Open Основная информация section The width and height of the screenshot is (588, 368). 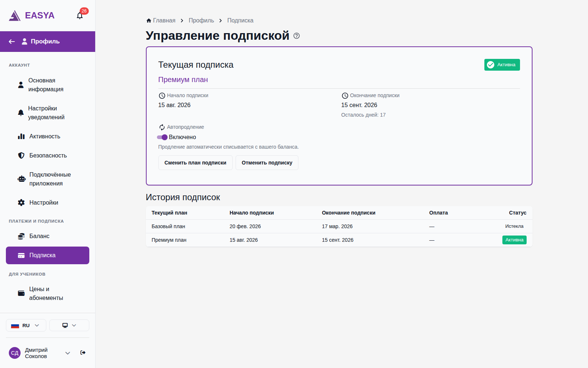tap(47, 85)
